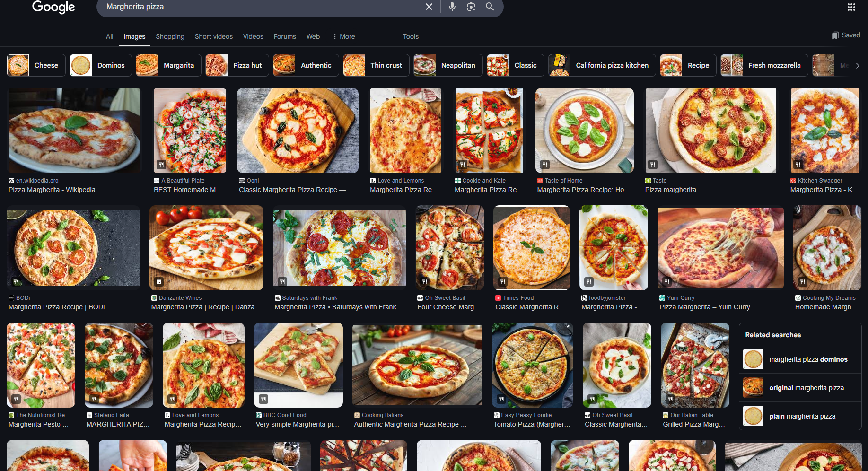Switch to the Web tab
This screenshot has width=868, height=471.
[x=313, y=36]
